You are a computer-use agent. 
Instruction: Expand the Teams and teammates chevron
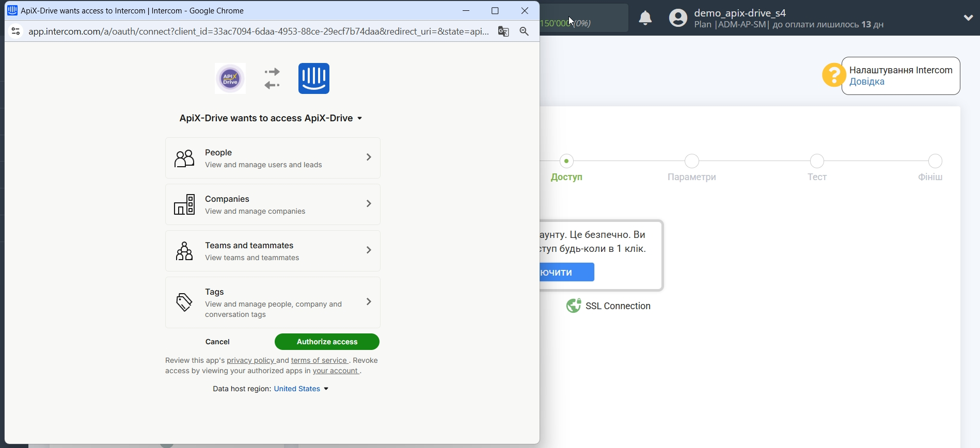(369, 250)
